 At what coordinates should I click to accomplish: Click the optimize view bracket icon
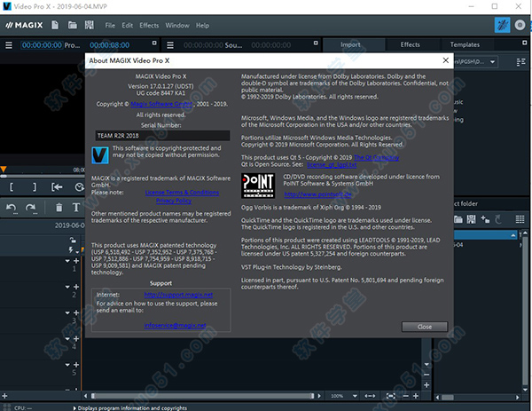(391, 396)
